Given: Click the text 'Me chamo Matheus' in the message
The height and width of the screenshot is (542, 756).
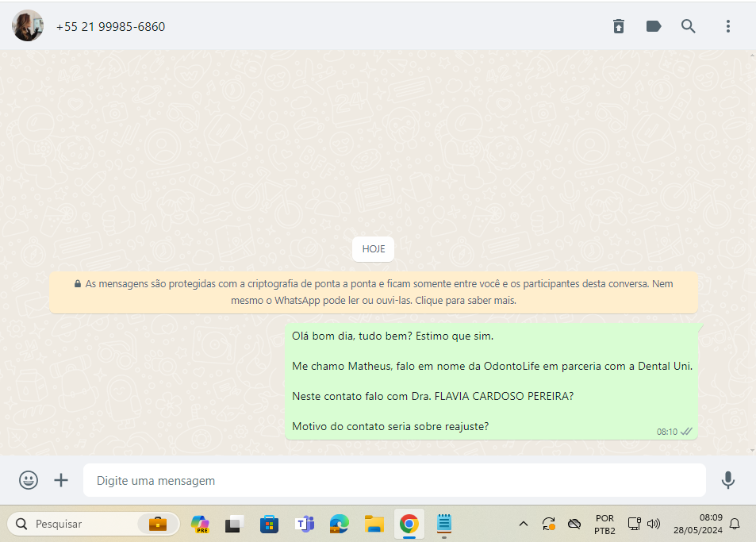Looking at the screenshot, I should pyautogui.click(x=342, y=366).
